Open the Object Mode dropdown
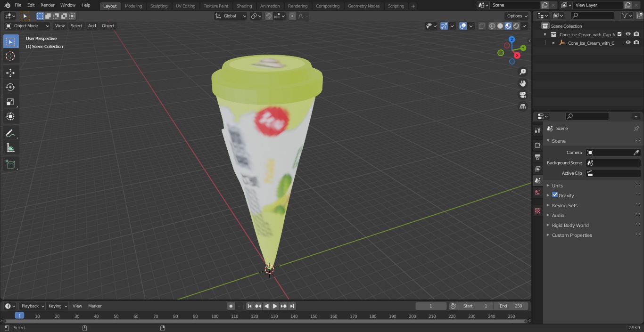The height and width of the screenshot is (332, 644). pos(27,26)
